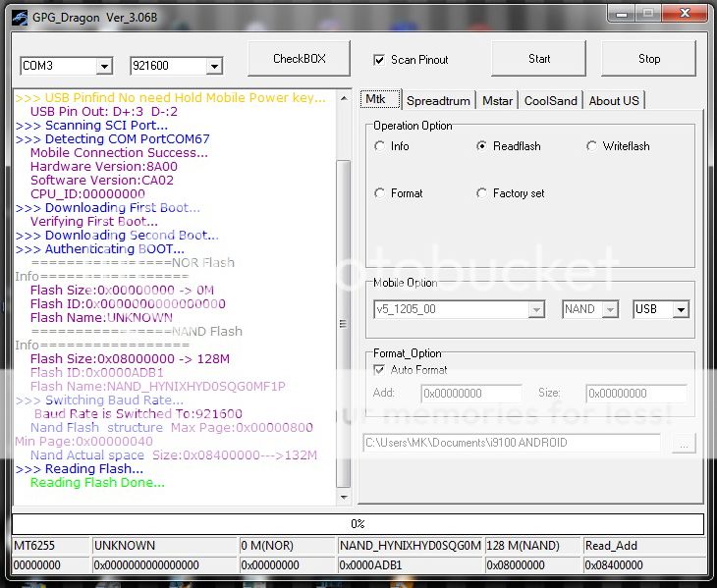Open the COM3 port dropdown
The width and height of the screenshot is (717, 588).
pos(104,67)
